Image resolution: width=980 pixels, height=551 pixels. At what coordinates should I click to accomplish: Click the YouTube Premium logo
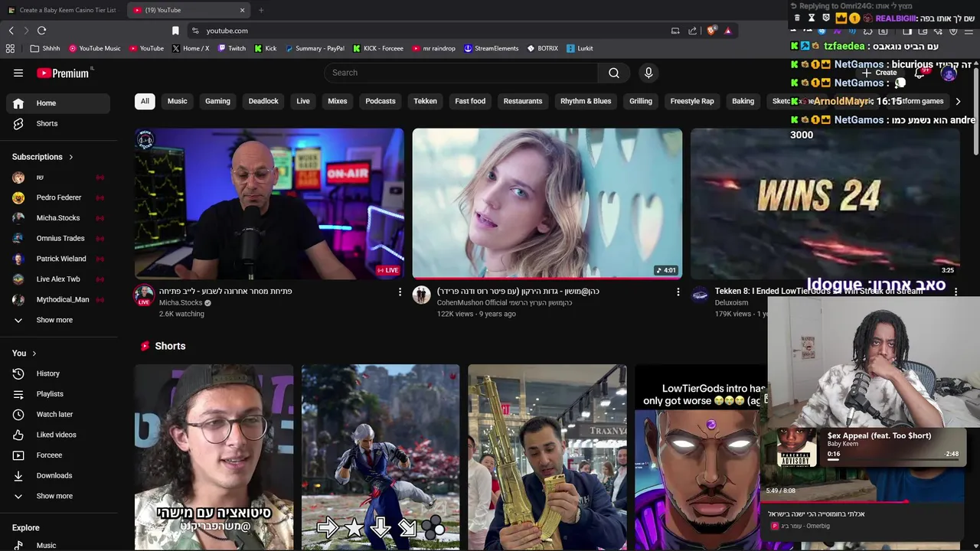[64, 73]
